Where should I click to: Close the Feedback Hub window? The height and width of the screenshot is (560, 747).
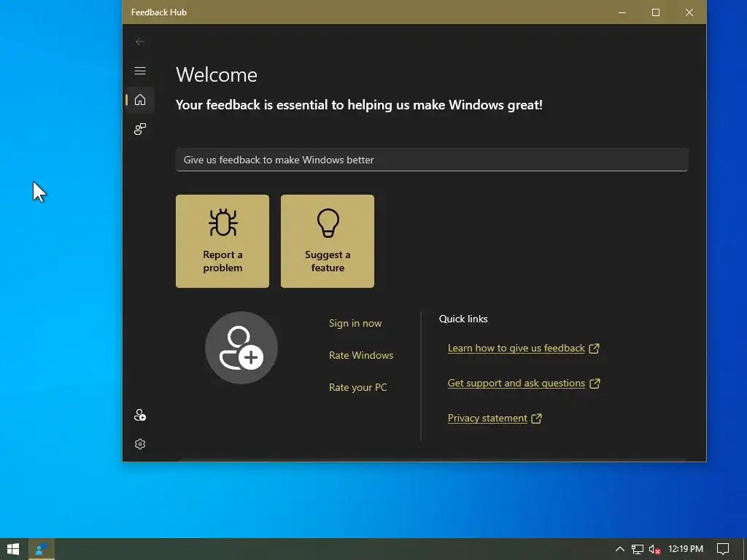(x=689, y=12)
